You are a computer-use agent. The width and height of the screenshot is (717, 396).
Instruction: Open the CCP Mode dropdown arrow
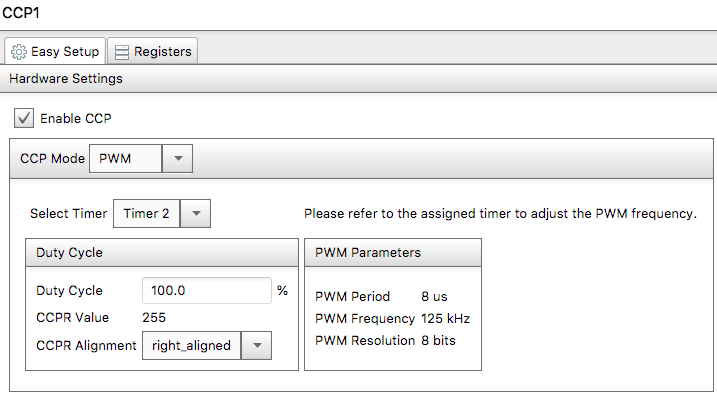[x=177, y=159]
